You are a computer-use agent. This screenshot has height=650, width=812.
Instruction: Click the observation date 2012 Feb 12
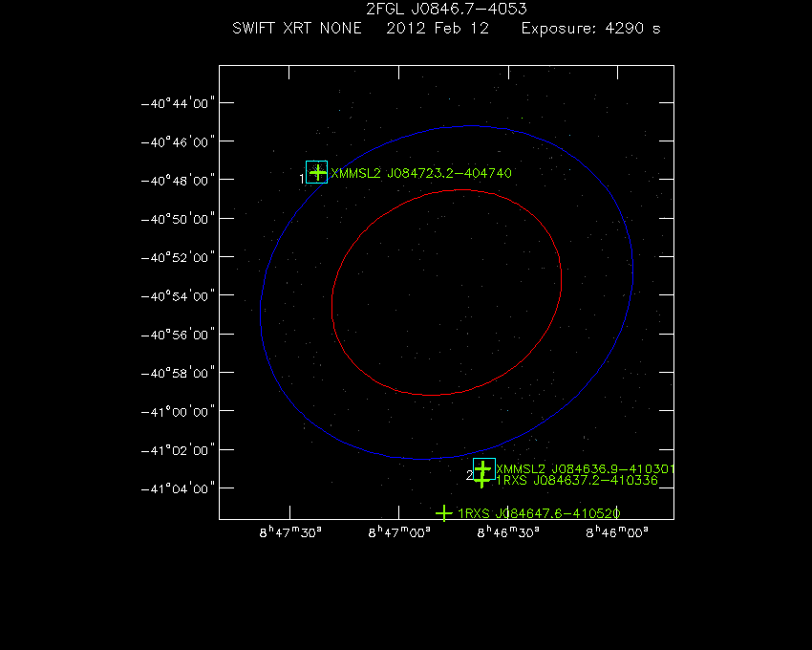[438, 28]
